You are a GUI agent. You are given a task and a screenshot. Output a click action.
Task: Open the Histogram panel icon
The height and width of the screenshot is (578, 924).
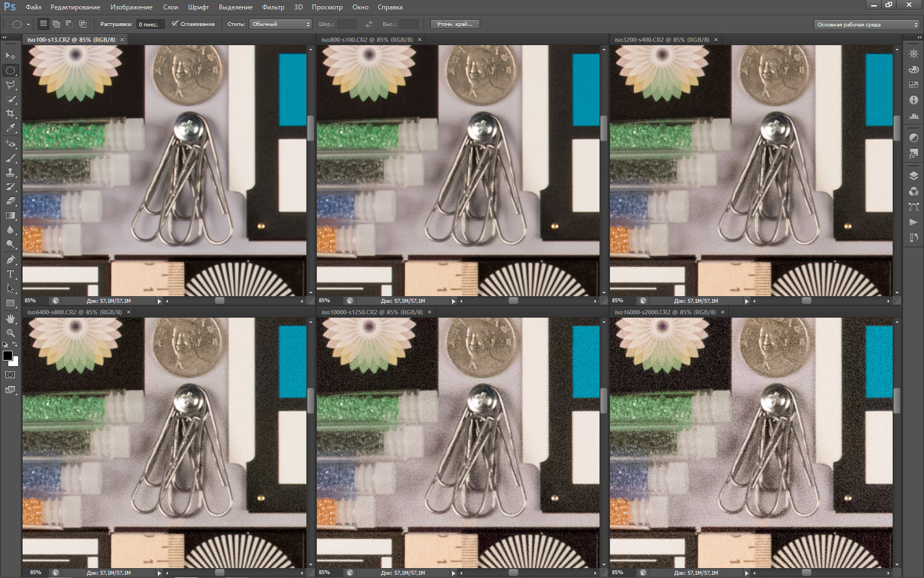tap(914, 116)
